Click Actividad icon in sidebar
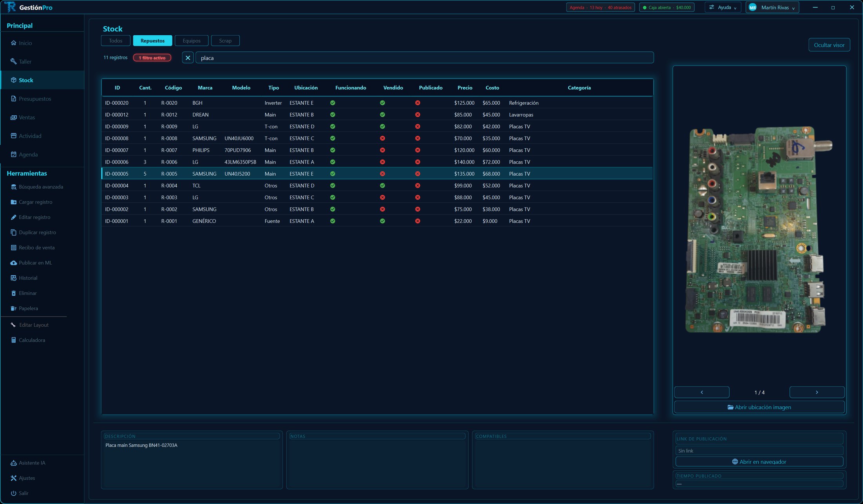This screenshot has width=863, height=504. (x=13, y=136)
